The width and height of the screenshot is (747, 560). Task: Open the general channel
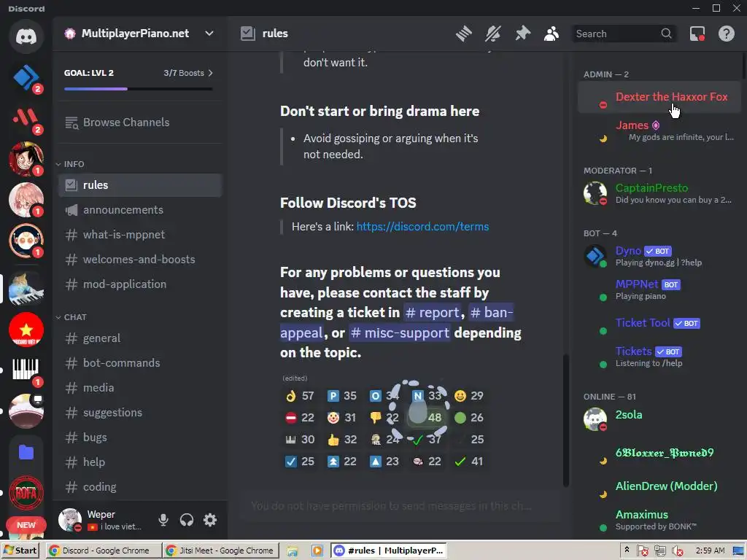click(x=140, y=338)
